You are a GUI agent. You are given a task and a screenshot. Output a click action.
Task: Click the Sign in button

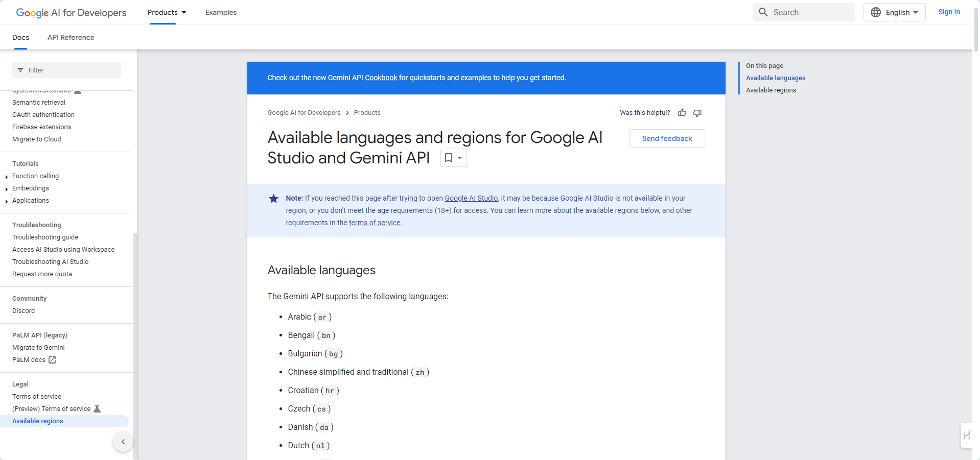949,12
